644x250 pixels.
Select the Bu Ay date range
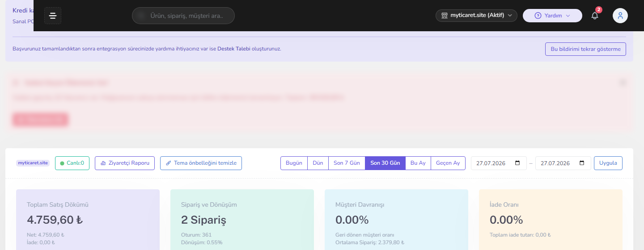tap(418, 163)
